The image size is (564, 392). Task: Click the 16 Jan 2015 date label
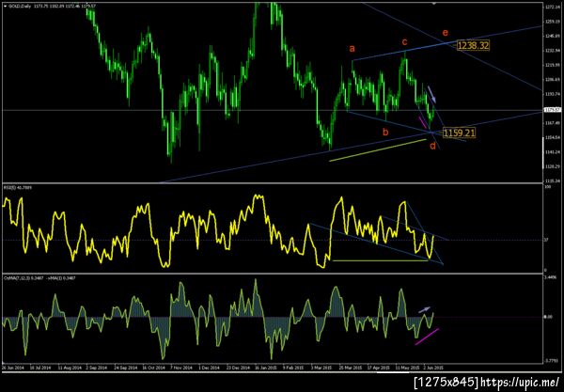[x=266, y=368]
